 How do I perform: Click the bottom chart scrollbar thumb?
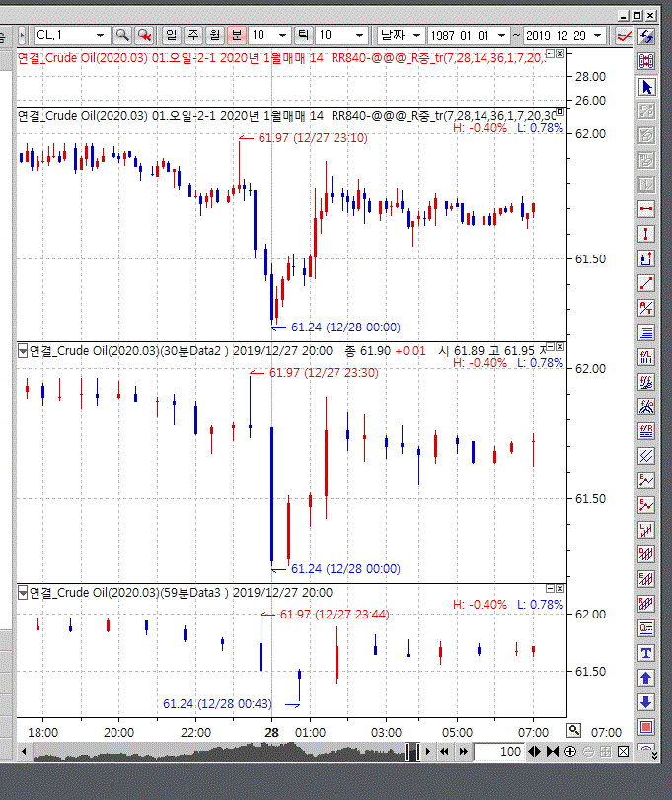[411, 752]
